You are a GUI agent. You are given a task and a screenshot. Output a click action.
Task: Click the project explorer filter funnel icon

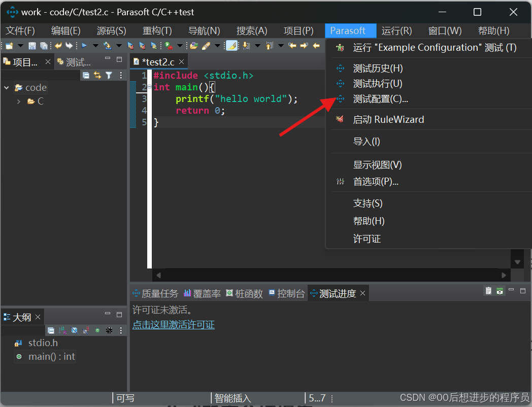[x=109, y=75]
